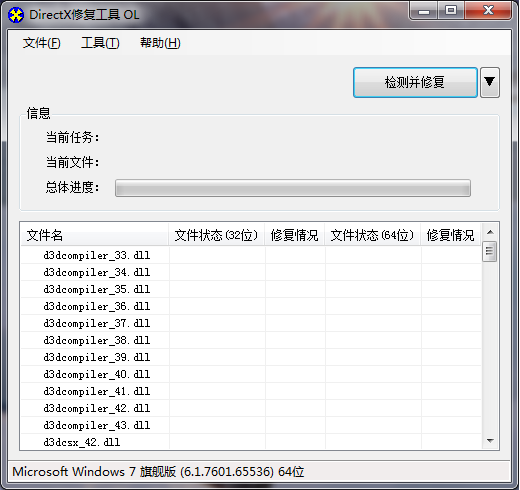This screenshot has height=490, width=520.
Task: Click the 文件状态 (64位) column header
Action: click(372, 235)
